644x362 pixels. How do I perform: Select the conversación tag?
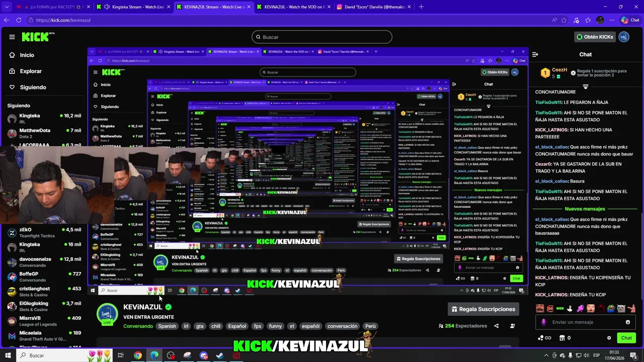point(342,326)
